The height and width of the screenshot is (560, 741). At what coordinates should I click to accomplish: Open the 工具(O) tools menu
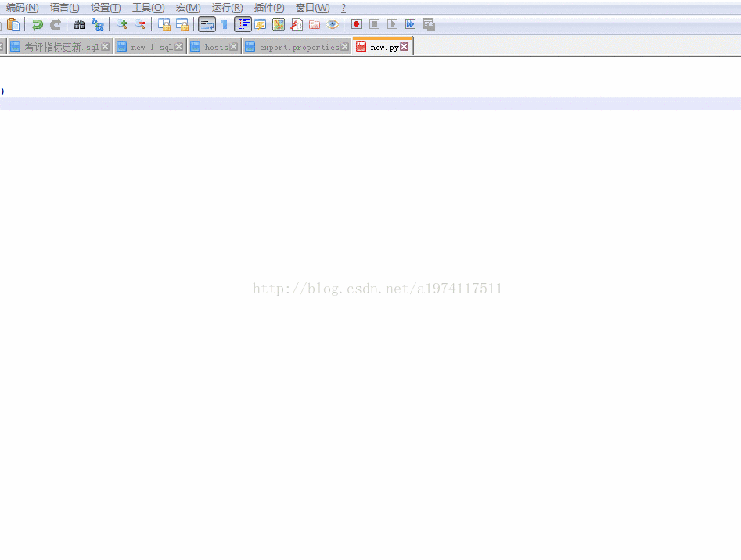[149, 8]
